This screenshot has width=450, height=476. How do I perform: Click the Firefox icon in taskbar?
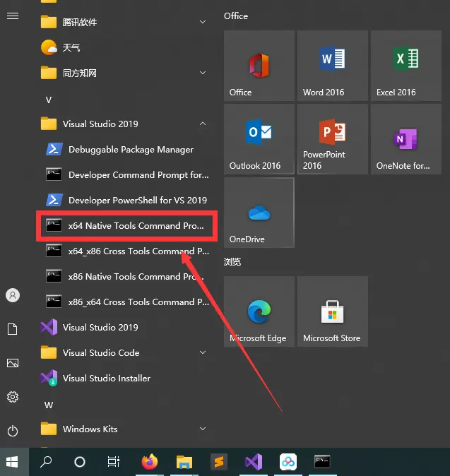click(x=149, y=462)
